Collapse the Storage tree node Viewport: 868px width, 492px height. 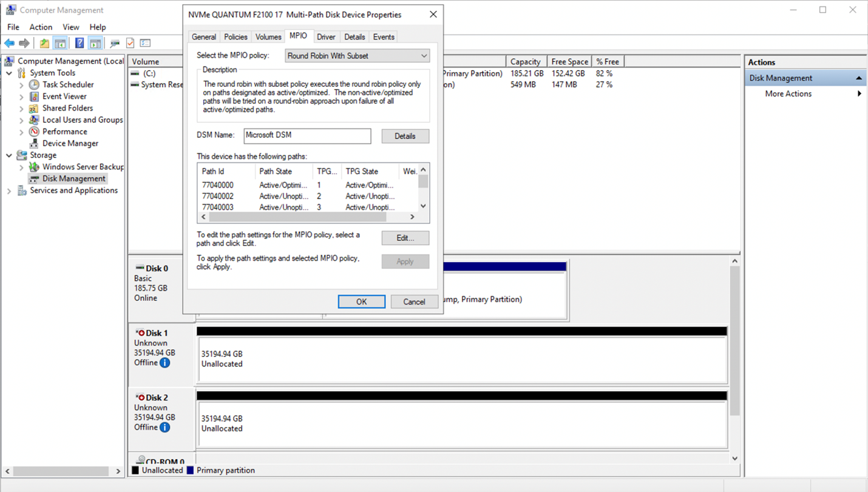coord(9,155)
